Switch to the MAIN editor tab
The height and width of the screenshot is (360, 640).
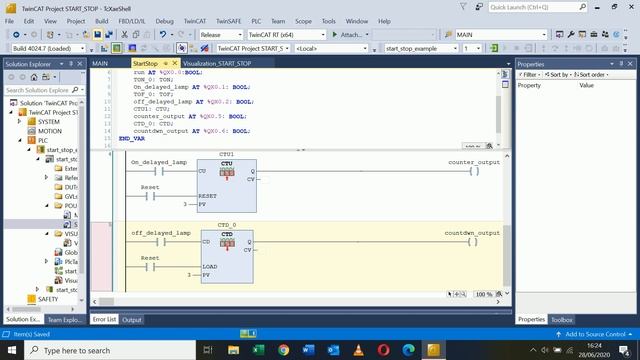click(x=100, y=63)
